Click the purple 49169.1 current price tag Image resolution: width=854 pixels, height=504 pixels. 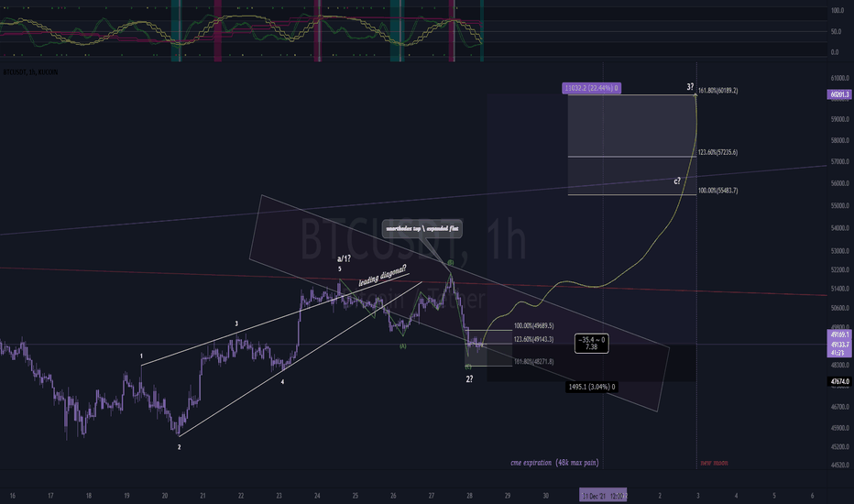839,334
